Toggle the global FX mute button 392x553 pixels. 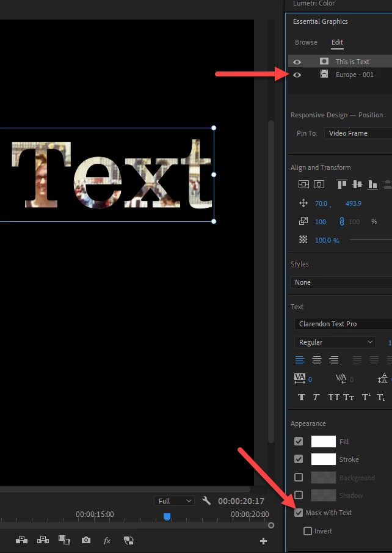pos(107,540)
